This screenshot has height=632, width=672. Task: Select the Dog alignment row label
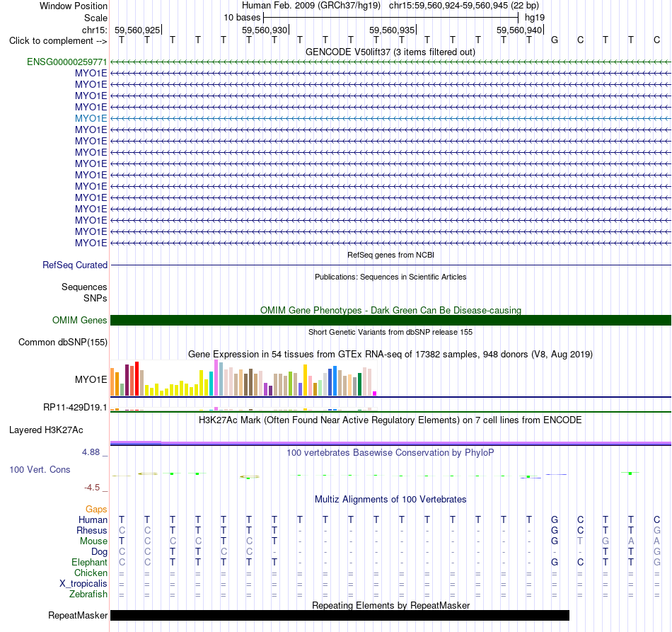99,551
